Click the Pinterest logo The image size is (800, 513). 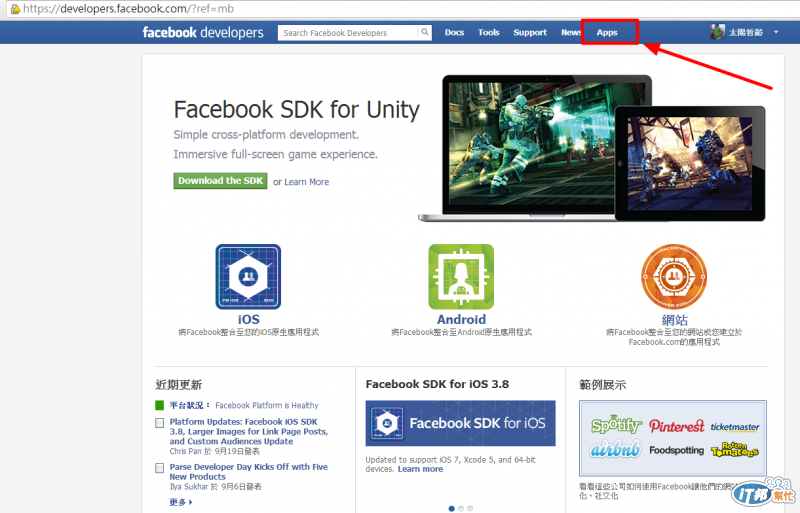coord(677,426)
